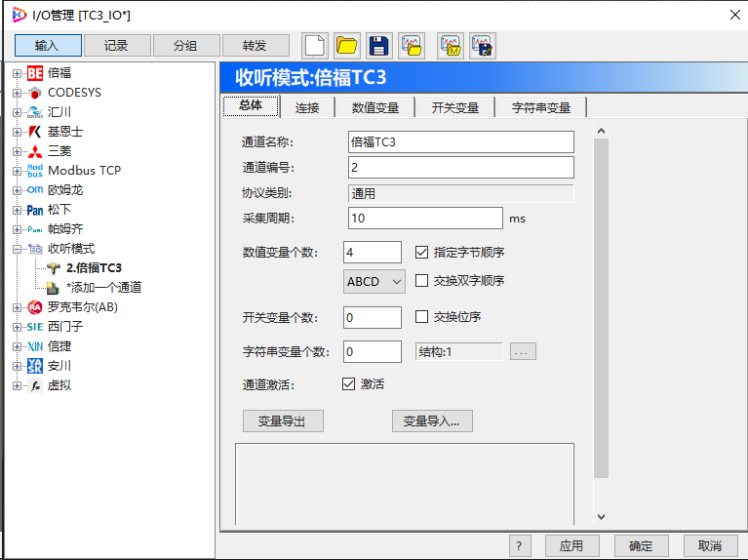Click the vertical scrollbar thumb in settings panel
Viewport: 748px width, 560px height.
tap(601, 308)
